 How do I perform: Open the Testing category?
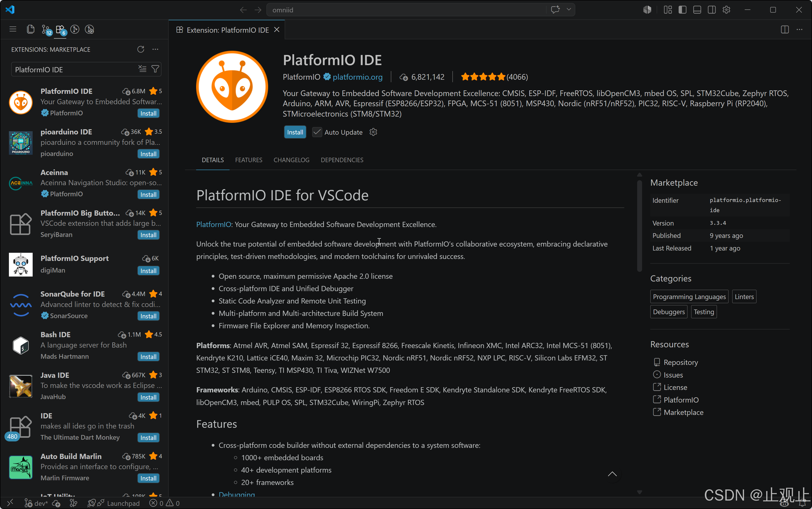tap(704, 312)
